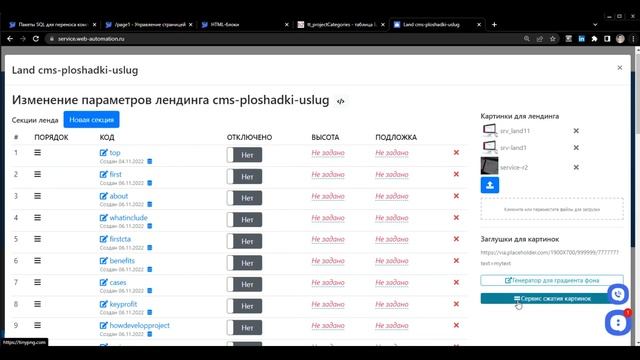Delete the firstcta section with the red cross
640x360 pixels.
click(456, 239)
